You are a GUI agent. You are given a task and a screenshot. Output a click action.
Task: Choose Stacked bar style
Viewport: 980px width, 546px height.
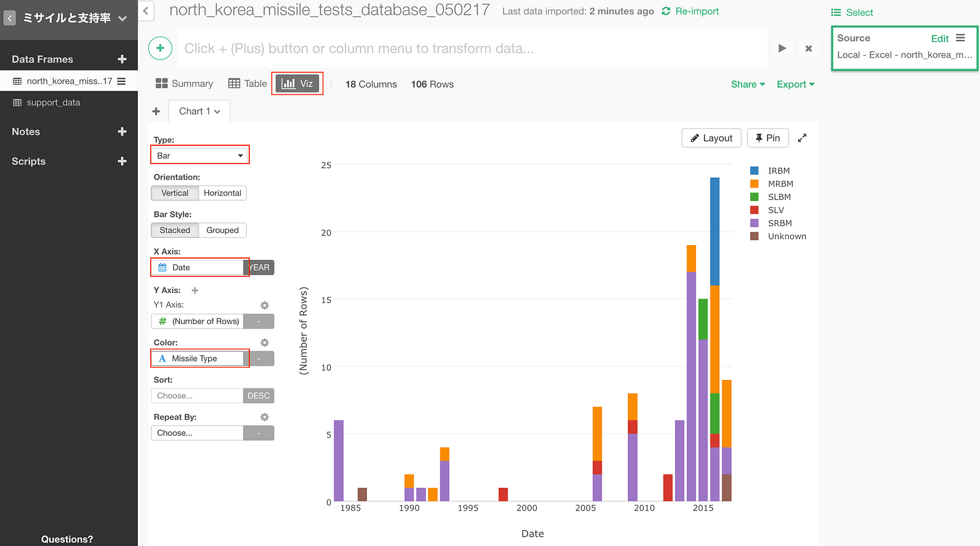[175, 230]
